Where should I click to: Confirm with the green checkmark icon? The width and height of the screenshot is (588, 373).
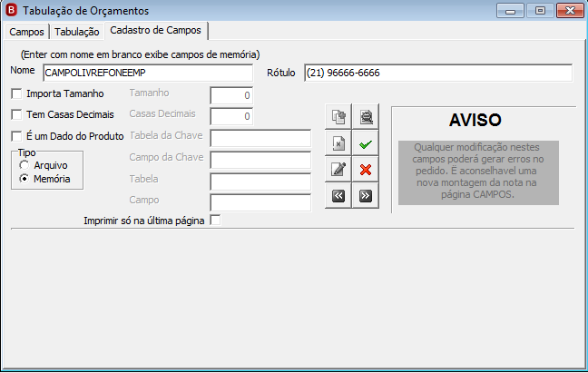pyautogui.click(x=366, y=143)
